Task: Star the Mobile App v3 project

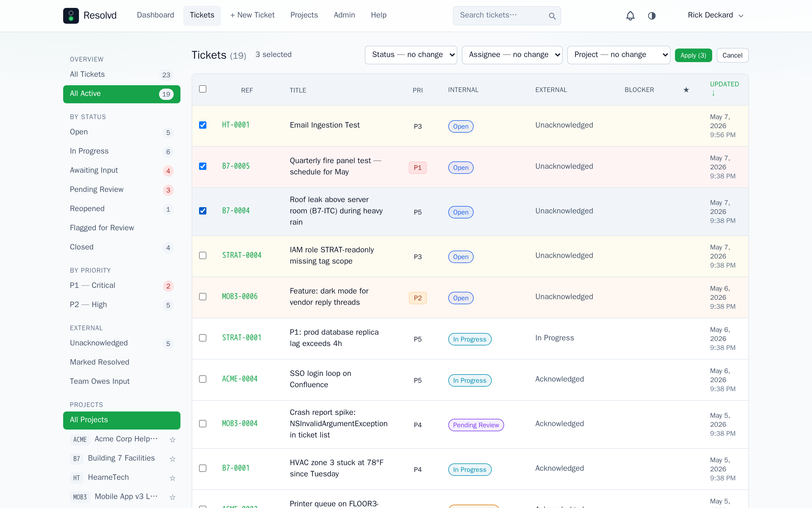Action: pyautogui.click(x=173, y=497)
